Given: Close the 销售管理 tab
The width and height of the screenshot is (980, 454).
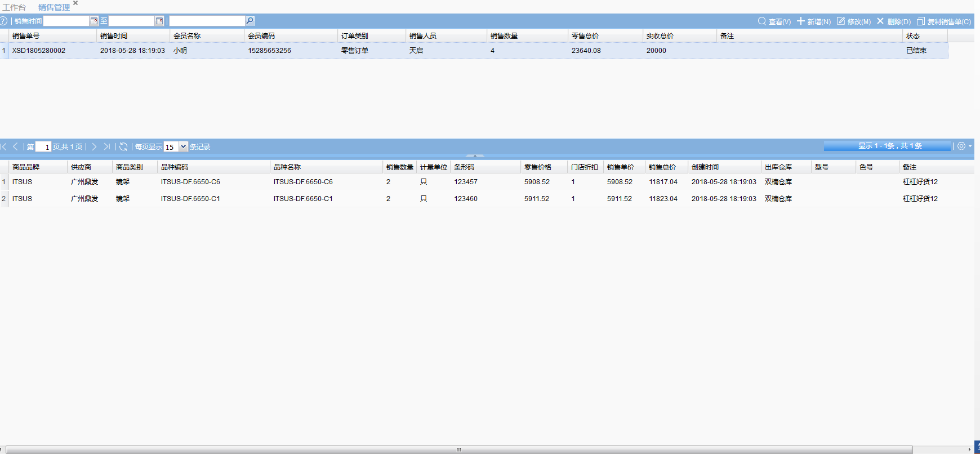Looking at the screenshot, I should pos(75,3).
